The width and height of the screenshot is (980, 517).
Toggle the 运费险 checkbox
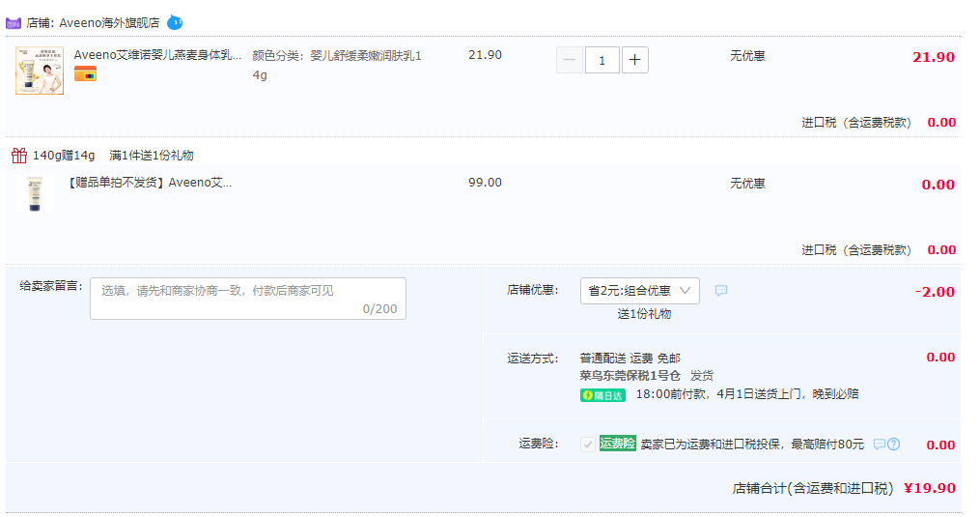[587, 445]
